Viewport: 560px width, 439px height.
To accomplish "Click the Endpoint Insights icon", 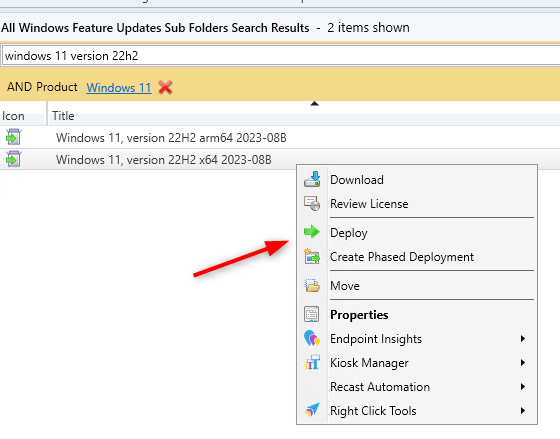I will point(312,338).
